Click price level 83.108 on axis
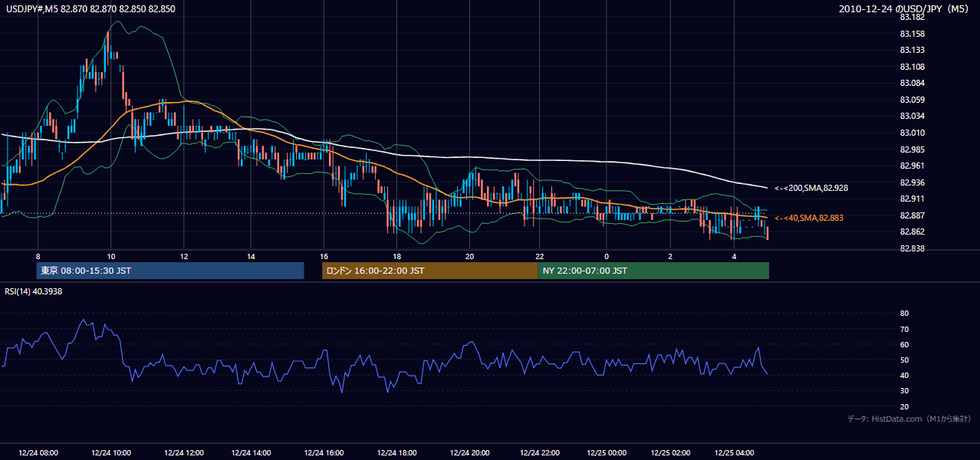The image size is (980, 460). point(913,67)
